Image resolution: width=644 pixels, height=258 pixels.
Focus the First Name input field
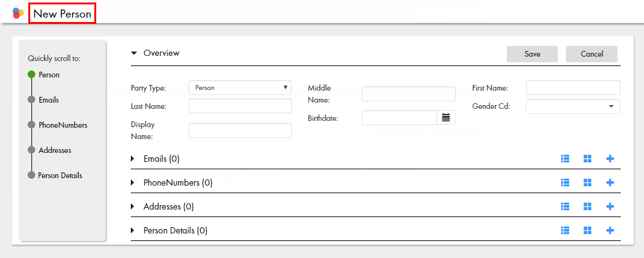coord(573,87)
